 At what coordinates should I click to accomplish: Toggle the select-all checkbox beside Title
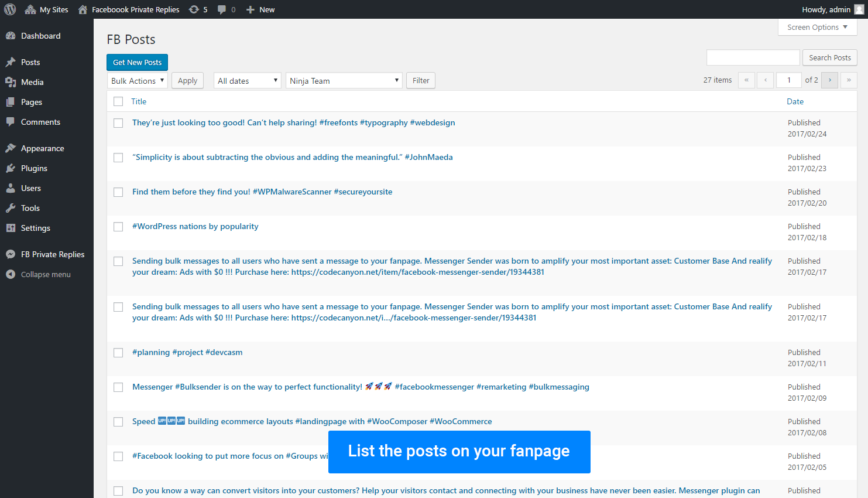pos(118,101)
